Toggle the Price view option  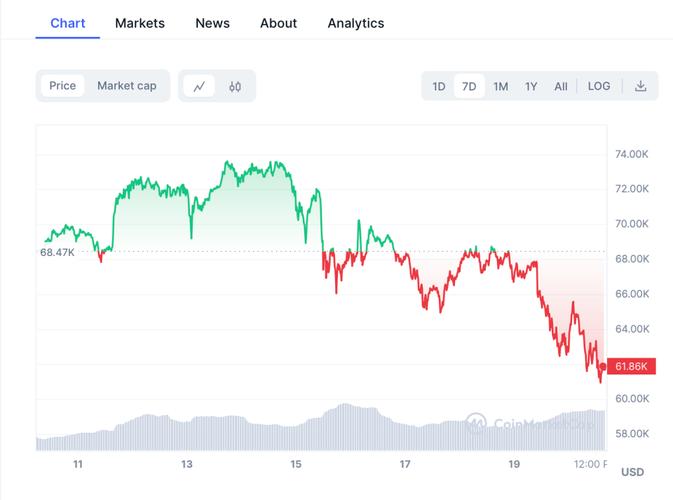[x=62, y=86]
